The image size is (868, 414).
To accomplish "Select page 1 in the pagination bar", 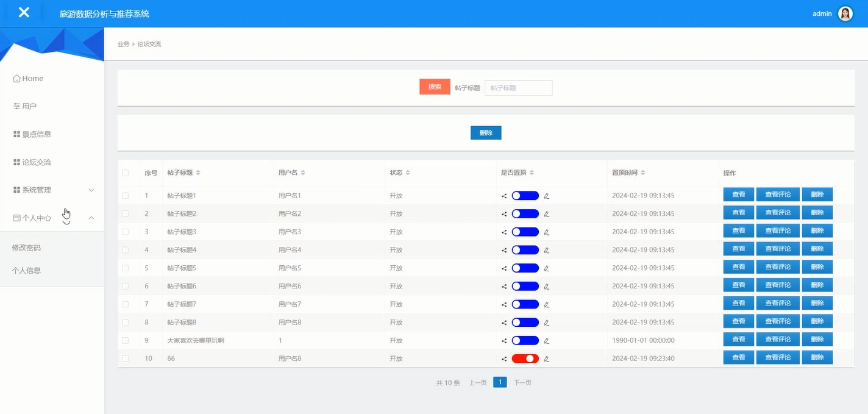I will [x=500, y=382].
